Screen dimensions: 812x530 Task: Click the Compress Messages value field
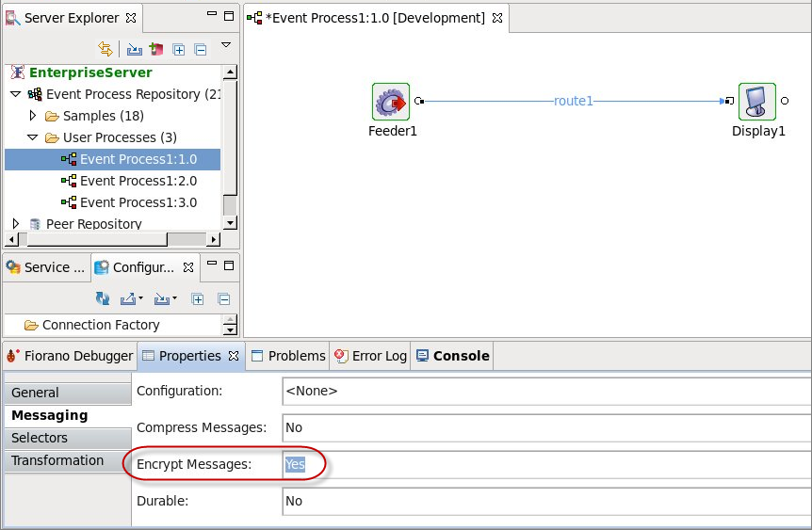pos(547,428)
